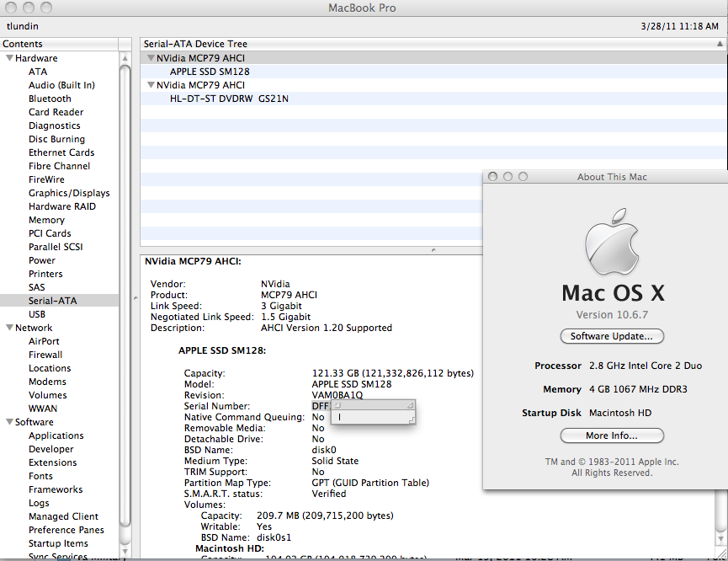Viewport: 728px width, 561px height.
Task: Select APPLE SSD SM128 device row
Action: pos(433,72)
